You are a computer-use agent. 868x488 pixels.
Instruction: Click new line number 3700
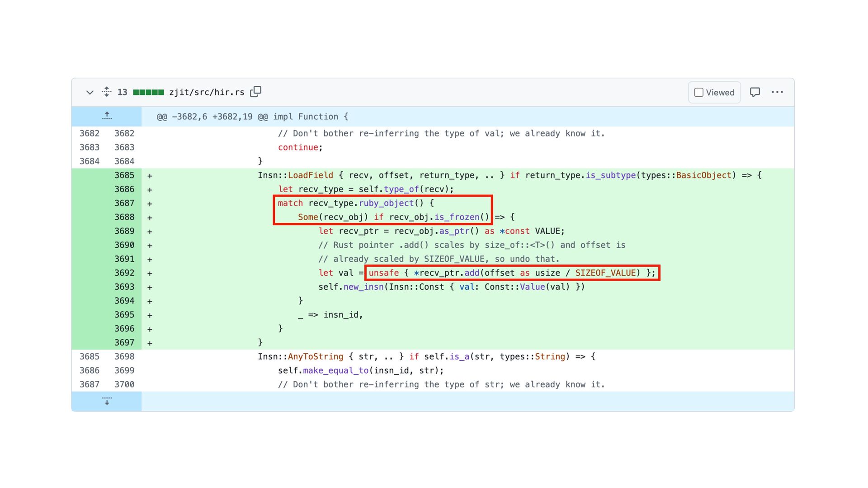click(x=124, y=385)
